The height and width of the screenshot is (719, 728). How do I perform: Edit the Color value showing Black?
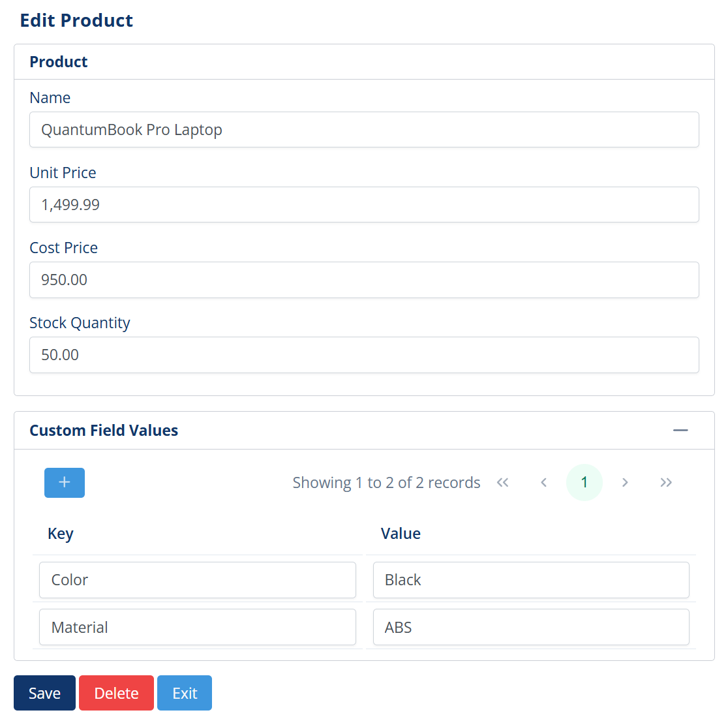[x=530, y=579]
